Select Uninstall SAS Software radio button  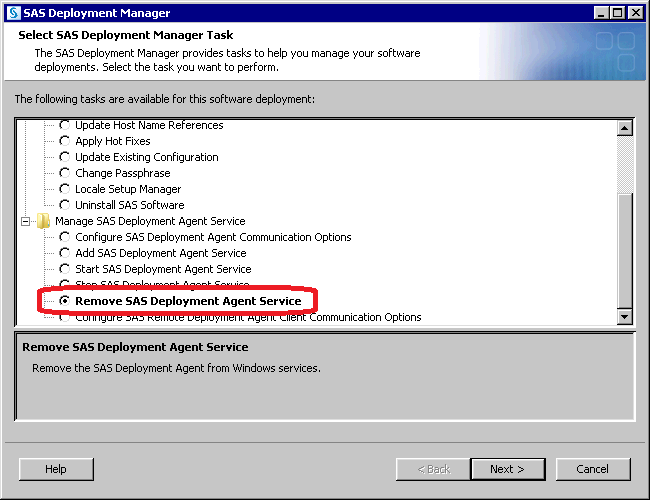[65, 205]
